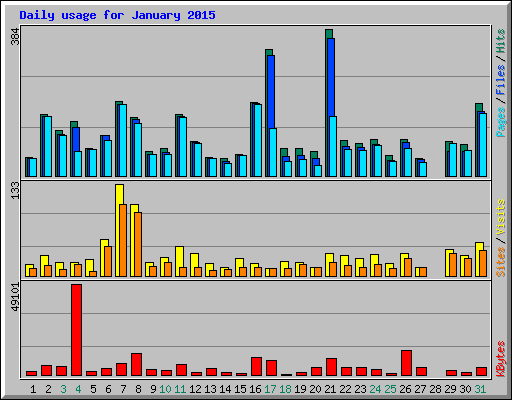Click the Files legend label
The height and width of the screenshot is (400, 512).
click(x=501, y=79)
